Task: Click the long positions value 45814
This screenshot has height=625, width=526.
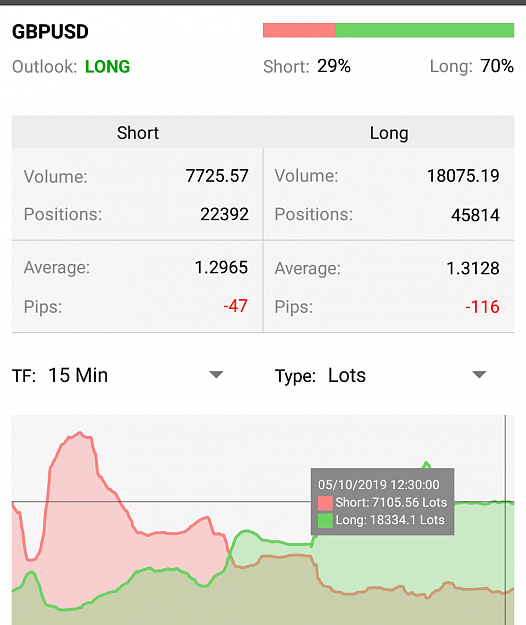Action: (x=475, y=215)
